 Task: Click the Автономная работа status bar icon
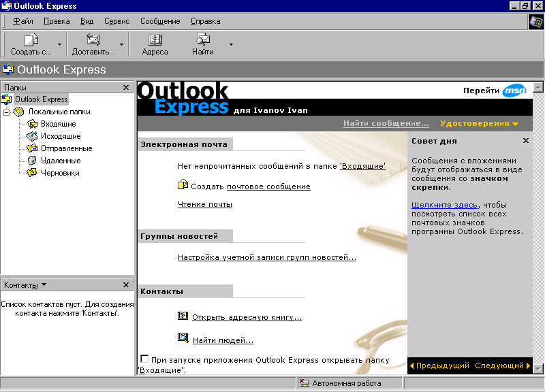click(x=305, y=383)
